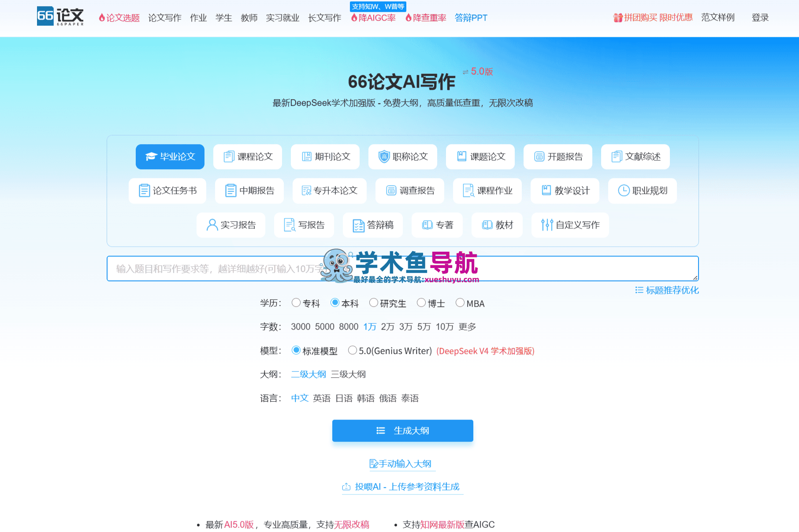Choose the 5.0(Genius Writer) model radio
Viewport: 799px width, 532px height.
point(353,350)
